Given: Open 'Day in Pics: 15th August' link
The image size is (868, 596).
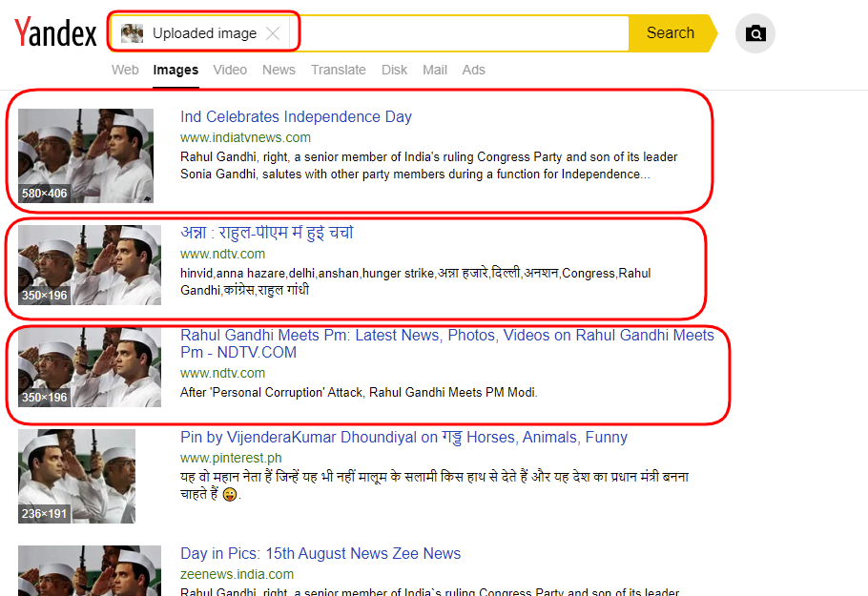Looking at the screenshot, I should tap(320, 553).
